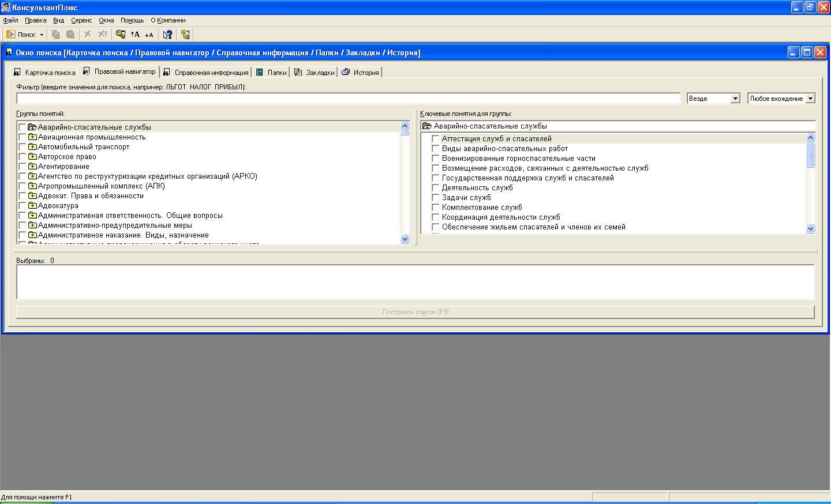Check the Адвокатура group checkbox

coord(23,206)
